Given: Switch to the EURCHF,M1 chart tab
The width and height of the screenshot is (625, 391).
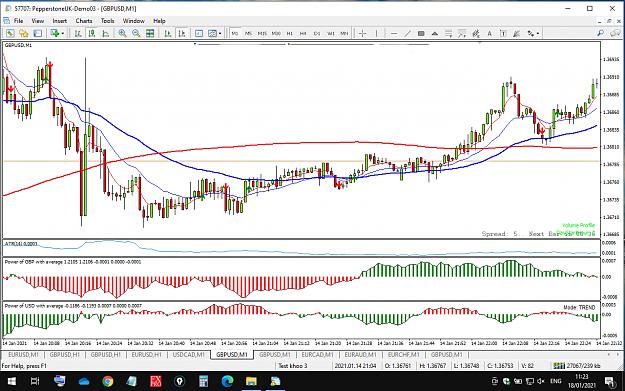Looking at the screenshot, I should pos(403,354).
